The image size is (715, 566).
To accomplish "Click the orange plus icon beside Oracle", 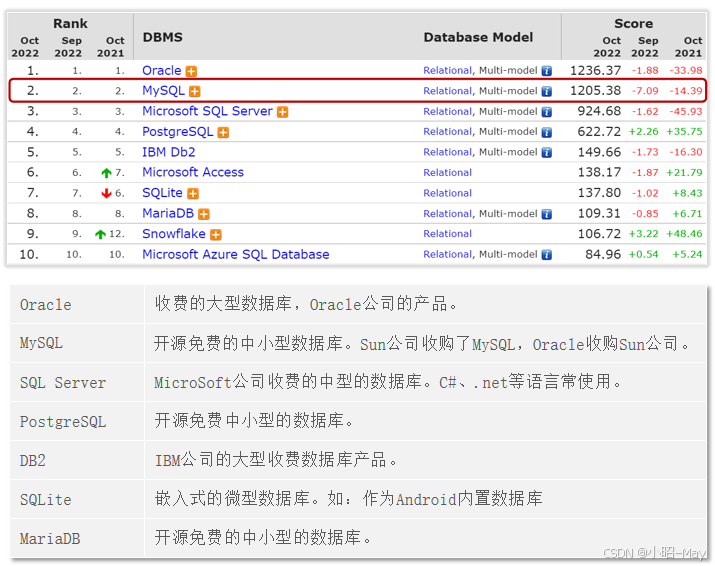I will [192, 72].
